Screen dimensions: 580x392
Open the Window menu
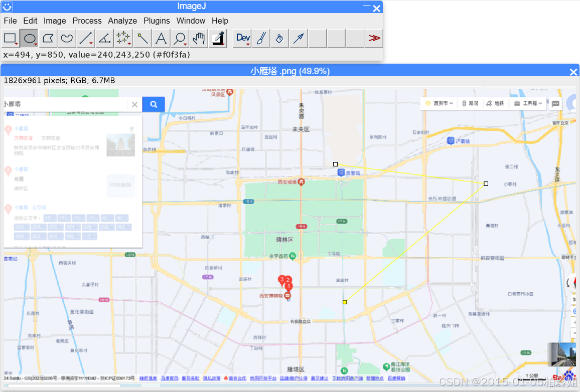coord(191,21)
